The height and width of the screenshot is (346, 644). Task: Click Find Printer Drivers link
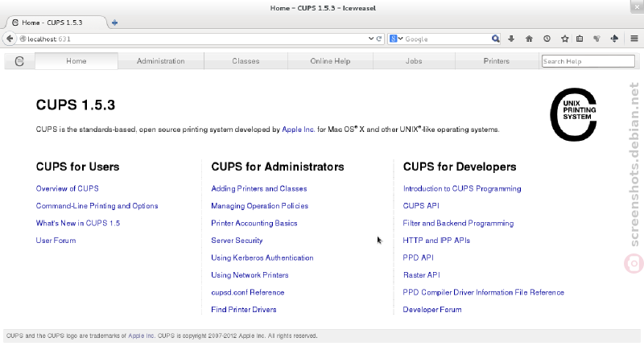tap(244, 310)
